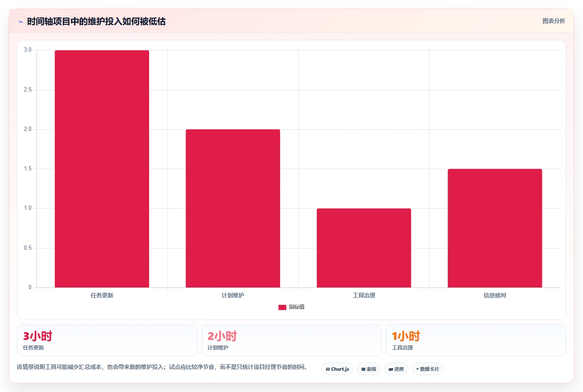This screenshot has height=392, width=583.
Task: Click the 信息核对 bar in the chart
Action: click(495, 228)
